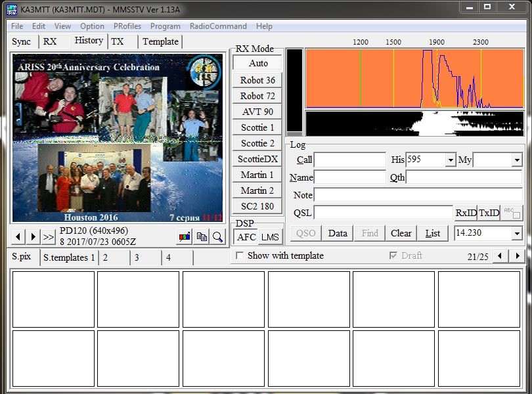
Task: Click into the Qth input field
Action: 464,177
